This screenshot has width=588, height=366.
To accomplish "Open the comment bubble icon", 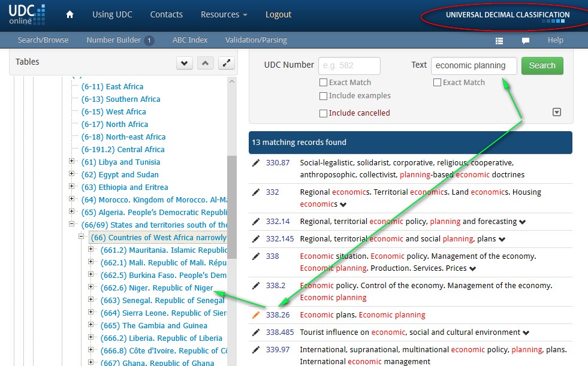I will [x=525, y=41].
